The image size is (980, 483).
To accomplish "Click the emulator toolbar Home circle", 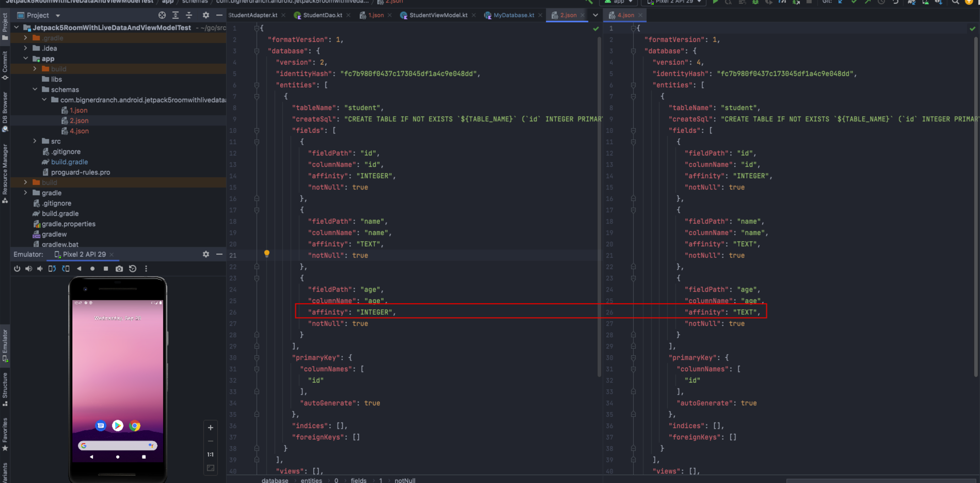I will (92, 269).
